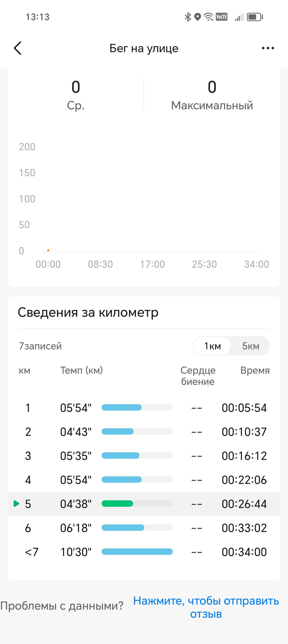Tap the Wi-Fi status icon
Screen dimensions: 288x644
(209, 17)
